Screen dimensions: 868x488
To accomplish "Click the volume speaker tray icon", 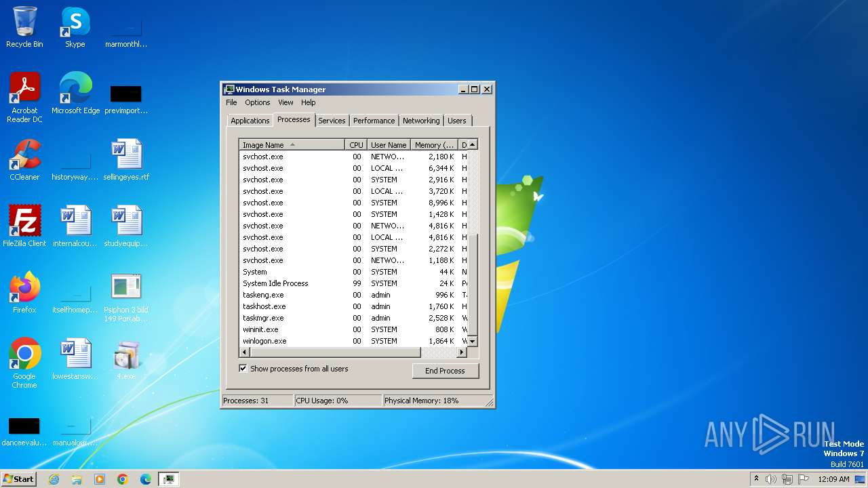I will 771,479.
